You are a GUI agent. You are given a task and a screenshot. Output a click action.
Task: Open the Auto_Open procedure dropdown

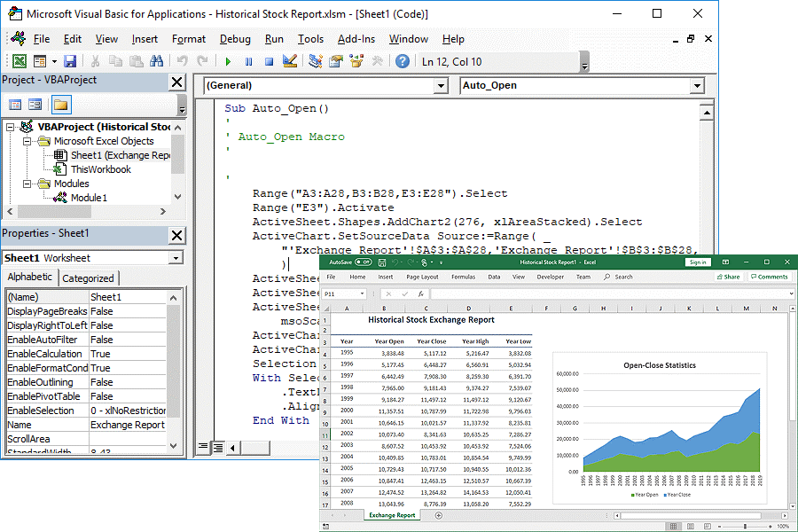pos(697,86)
